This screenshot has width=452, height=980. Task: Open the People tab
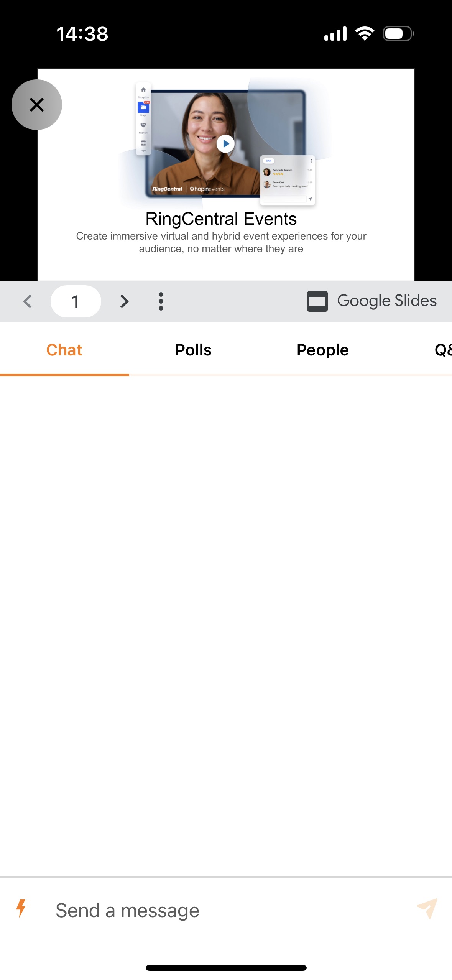click(323, 350)
